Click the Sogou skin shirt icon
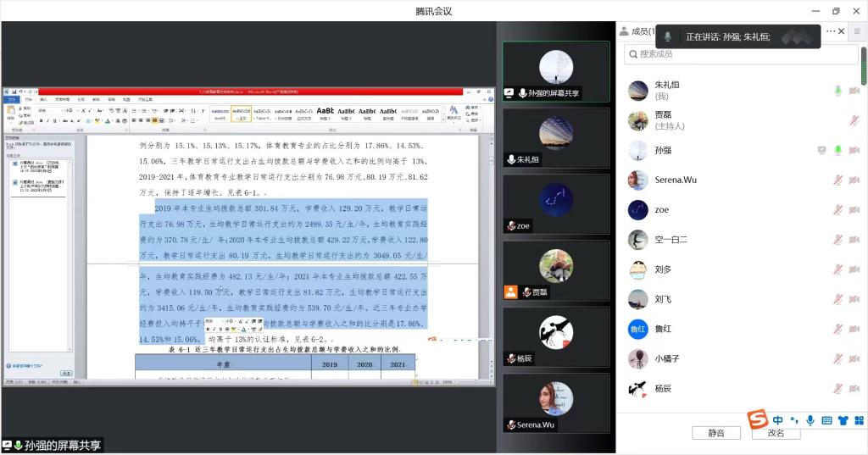The width and height of the screenshot is (868, 455). 843,420
